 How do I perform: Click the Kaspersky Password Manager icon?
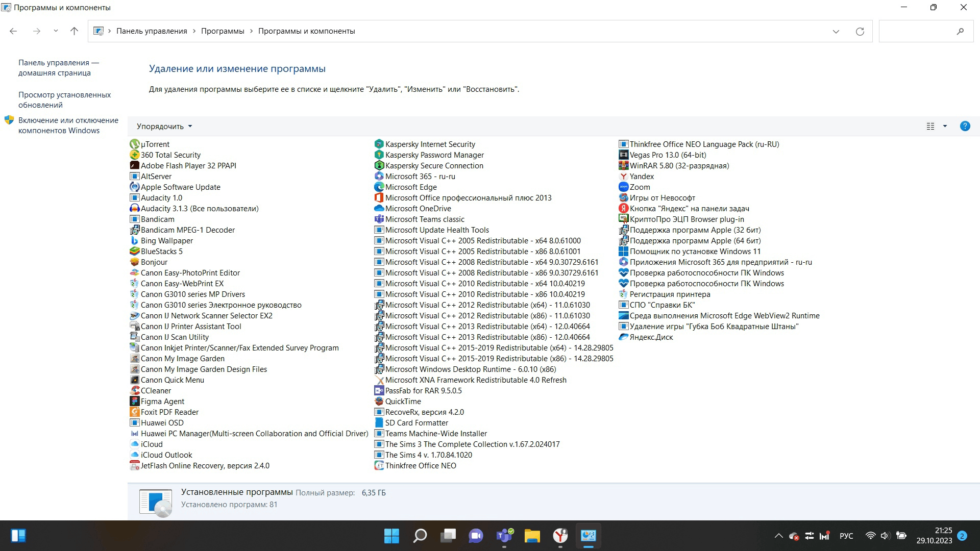379,155
